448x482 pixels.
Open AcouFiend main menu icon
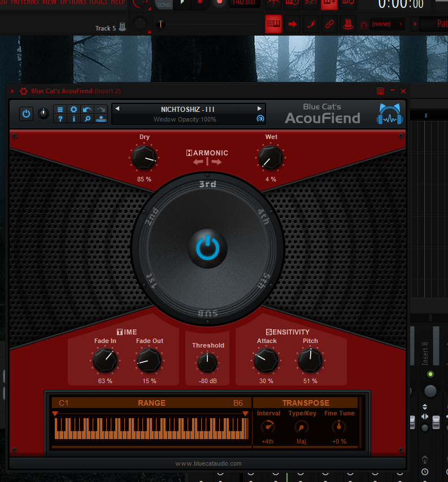(60, 110)
